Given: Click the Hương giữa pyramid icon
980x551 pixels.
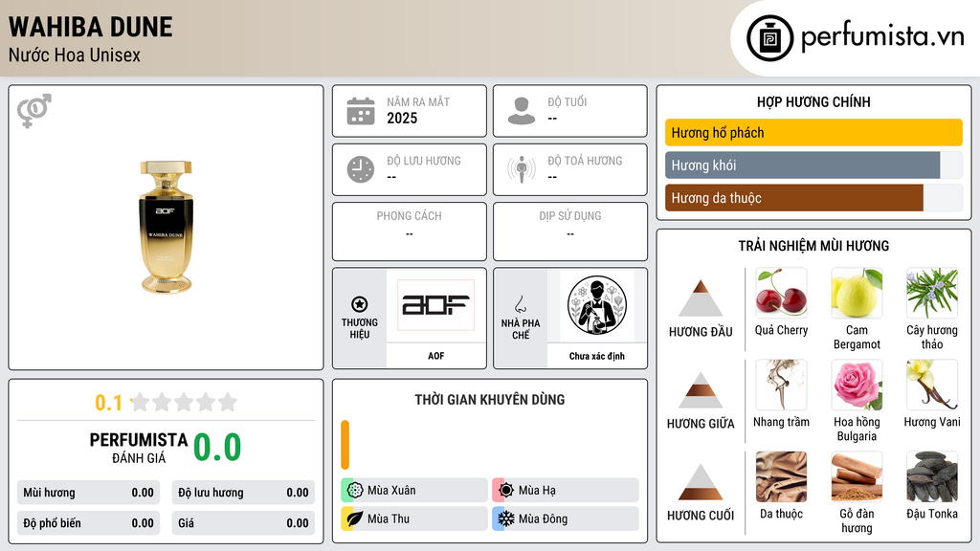Looking at the screenshot, I should coord(701,390).
